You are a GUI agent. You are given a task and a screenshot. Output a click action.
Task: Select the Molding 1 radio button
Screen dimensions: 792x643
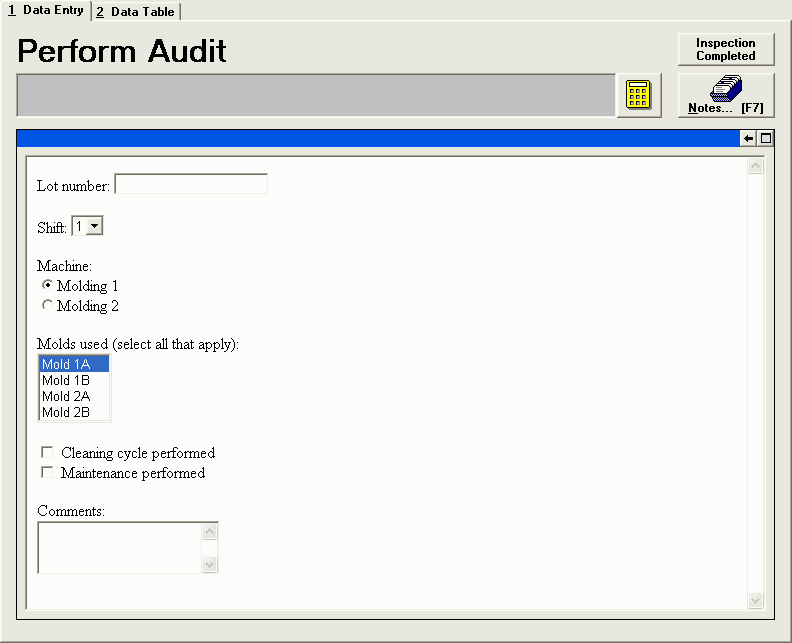[47, 286]
